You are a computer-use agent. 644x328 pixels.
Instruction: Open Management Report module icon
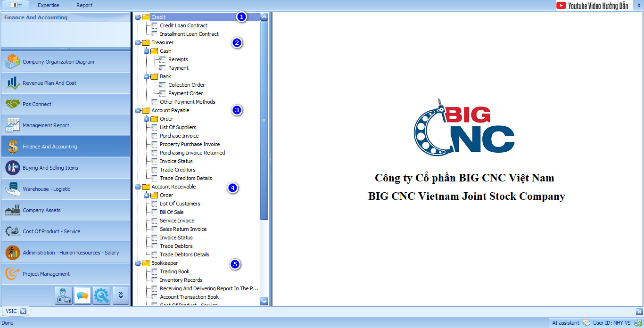coord(13,125)
